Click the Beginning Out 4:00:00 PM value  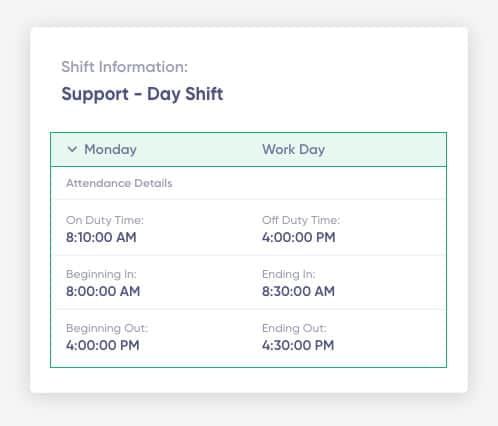click(x=102, y=345)
